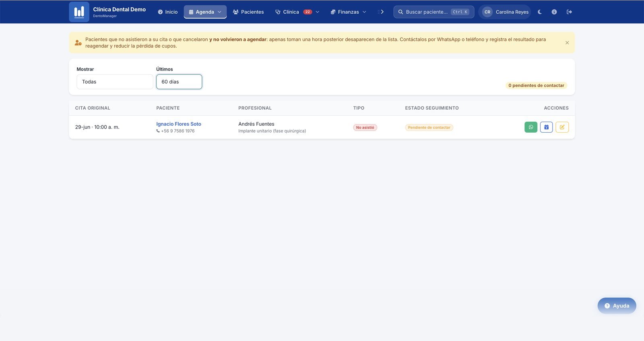The height and width of the screenshot is (341, 644).
Task: Focus the Buscar paciente search field
Action: [x=434, y=12]
